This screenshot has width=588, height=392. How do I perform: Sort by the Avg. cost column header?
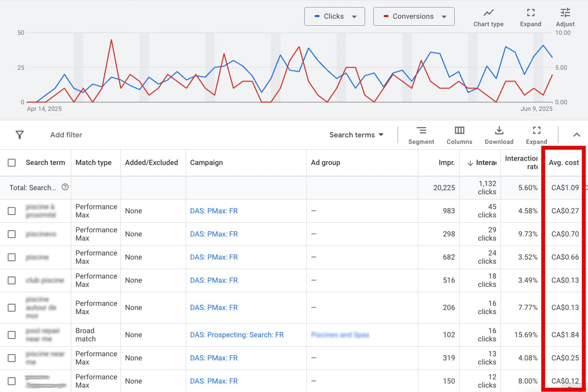pos(563,163)
